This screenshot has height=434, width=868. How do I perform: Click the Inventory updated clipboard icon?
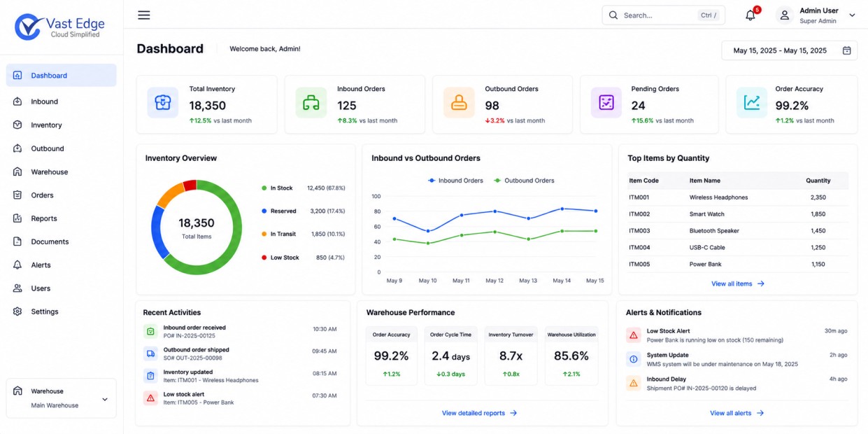[150, 376]
